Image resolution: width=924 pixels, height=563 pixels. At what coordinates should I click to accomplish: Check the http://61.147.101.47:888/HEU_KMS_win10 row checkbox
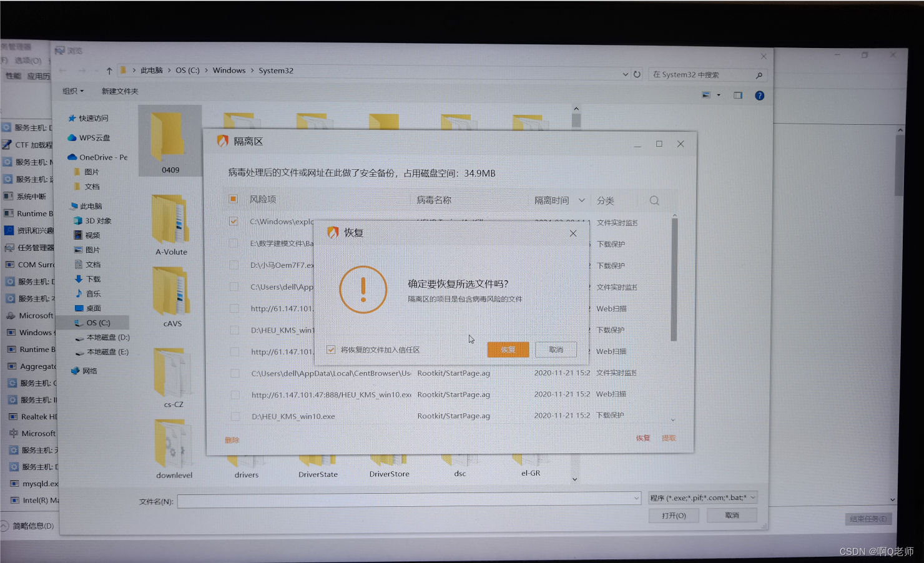235,394
